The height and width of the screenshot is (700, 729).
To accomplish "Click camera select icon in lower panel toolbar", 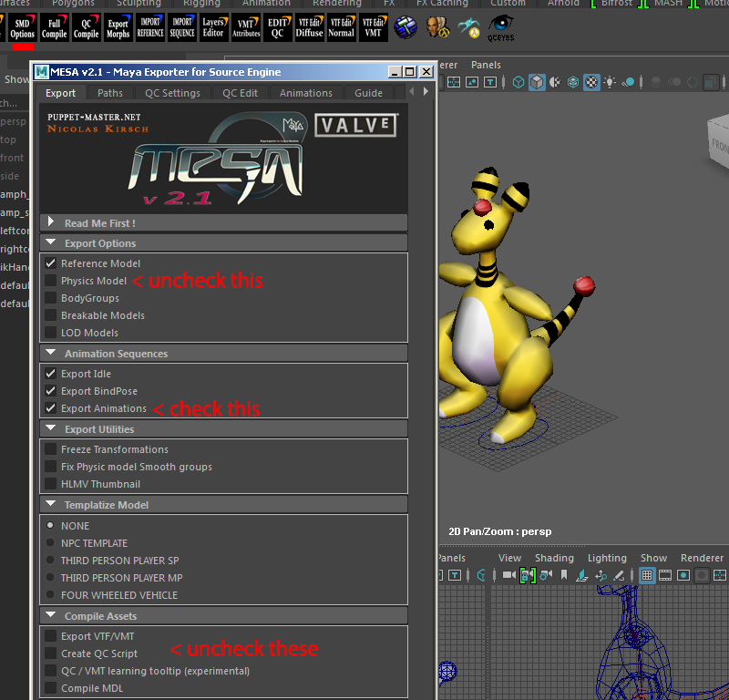I will pyautogui.click(x=509, y=575).
